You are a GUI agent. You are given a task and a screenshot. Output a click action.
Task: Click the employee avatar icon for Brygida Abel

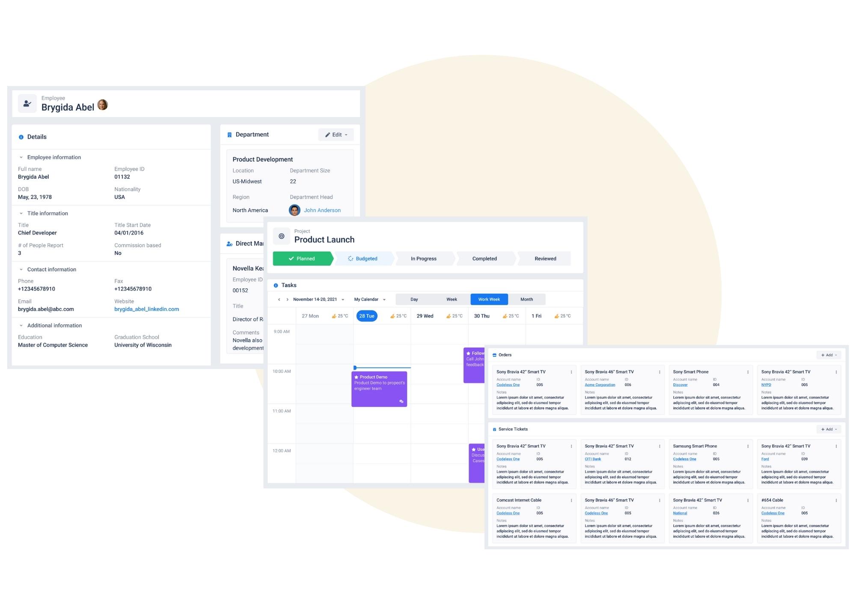27,103
